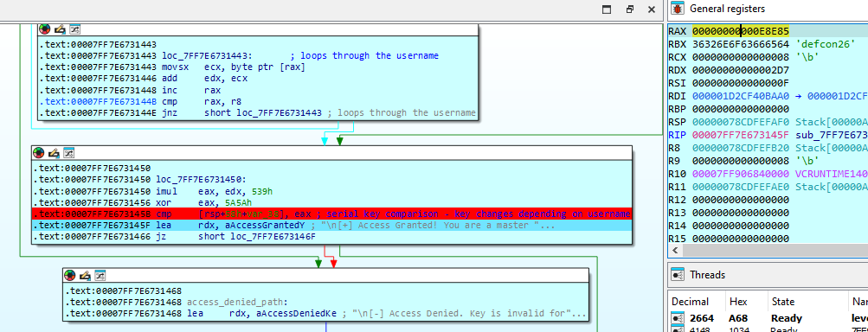Click the edit pencil icon in the loc_7FF7E6731450 node header

(53, 153)
